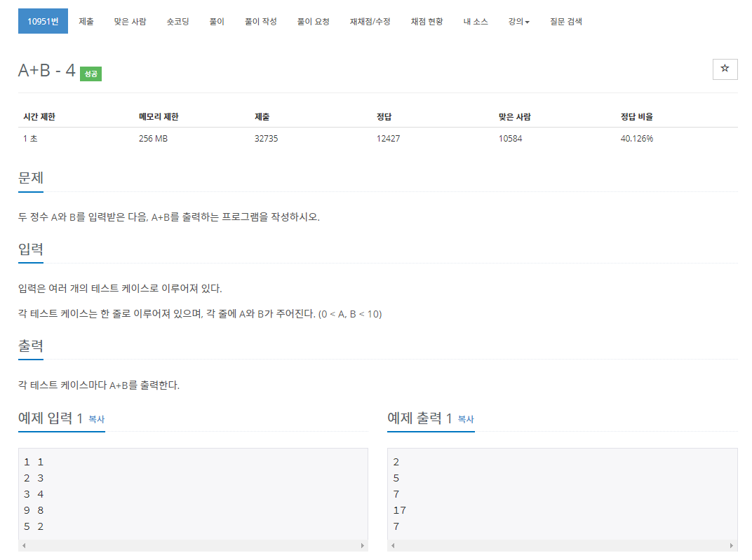Click the star favorite icon button

click(725, 69)
